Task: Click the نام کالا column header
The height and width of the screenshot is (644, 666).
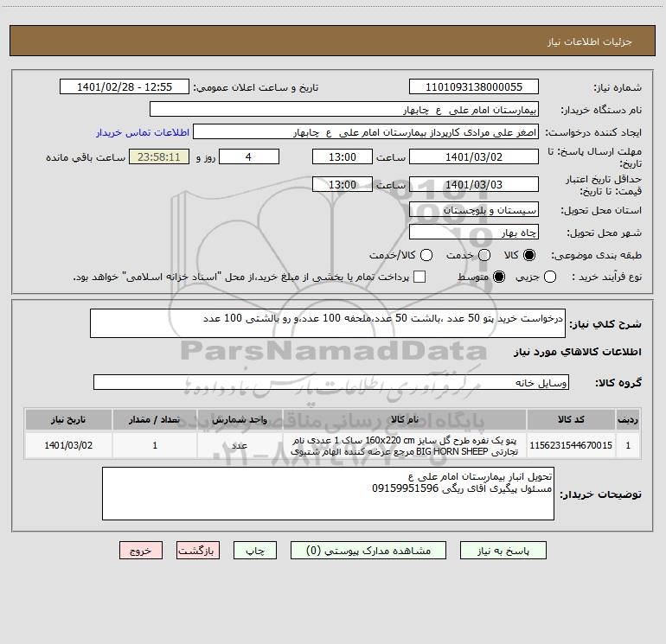Action: [405, 419]
